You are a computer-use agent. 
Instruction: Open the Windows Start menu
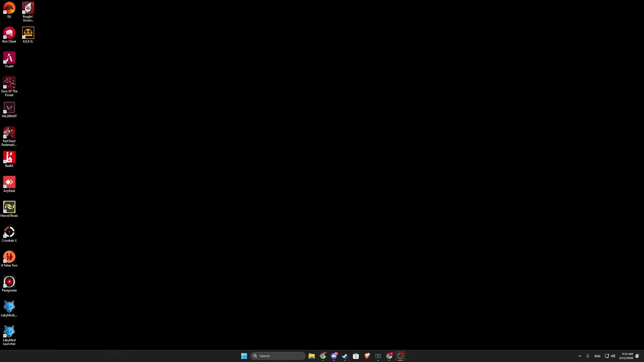pyautogui.click(x=244, y=356)
